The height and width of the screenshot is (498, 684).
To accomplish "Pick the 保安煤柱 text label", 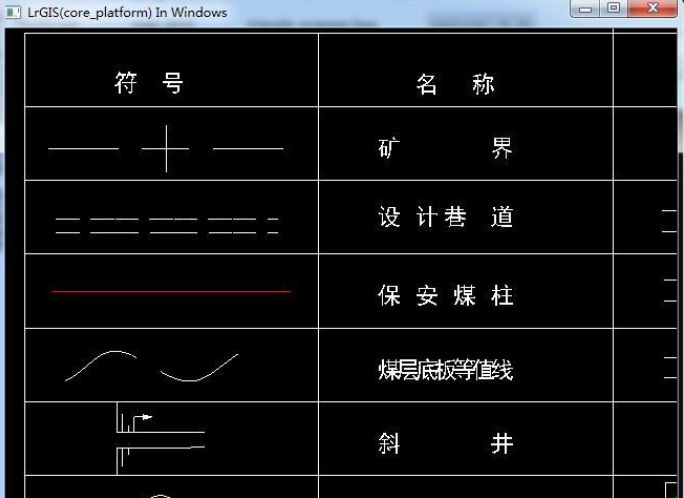I will [x=446, y=296].
